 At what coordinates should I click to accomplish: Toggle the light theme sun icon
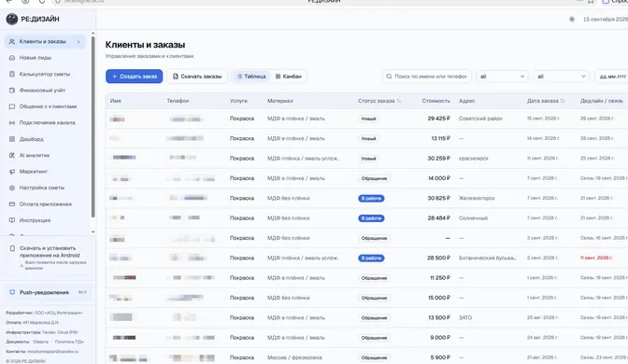[x=572, y=20]
